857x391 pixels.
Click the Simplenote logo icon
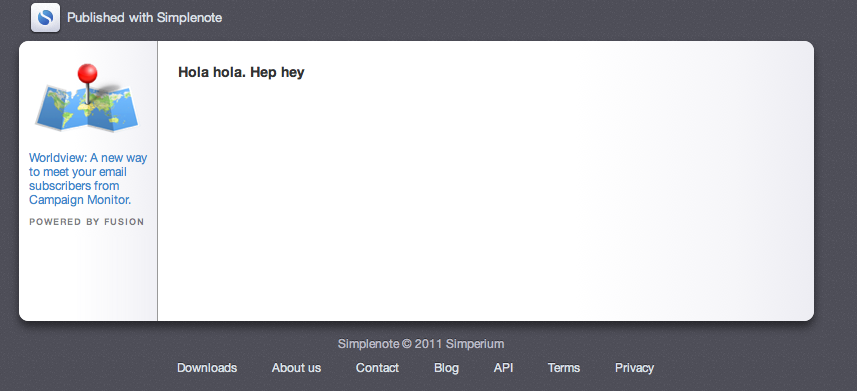pos(45,17)
